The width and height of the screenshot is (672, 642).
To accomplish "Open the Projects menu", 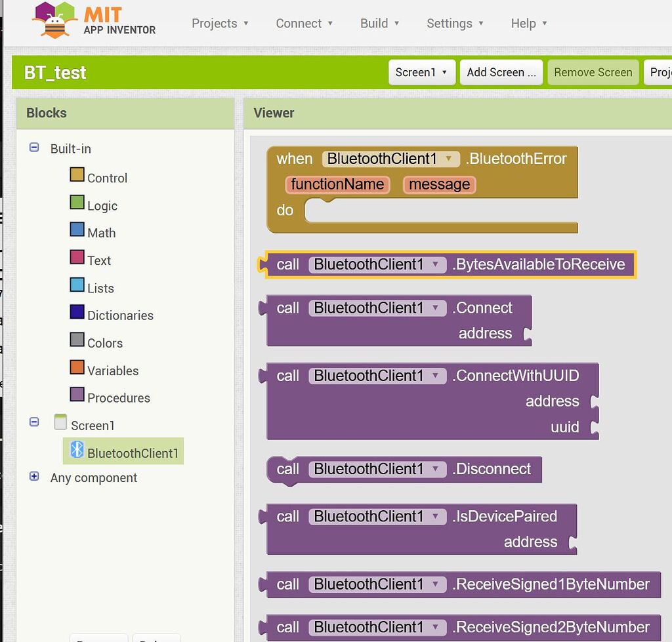I will (x=220, y=24).
